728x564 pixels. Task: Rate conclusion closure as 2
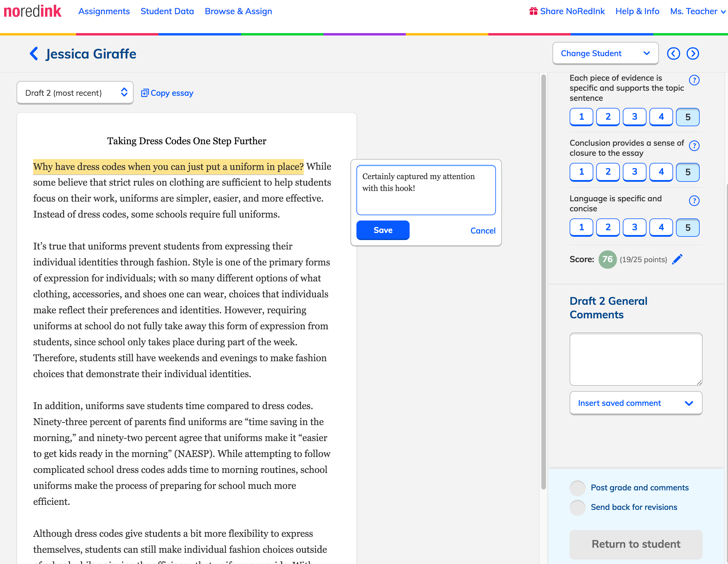click(x=608, y=172)
